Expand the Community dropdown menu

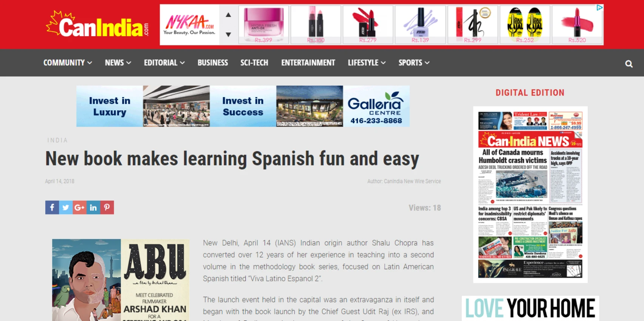tap(68, 63)
